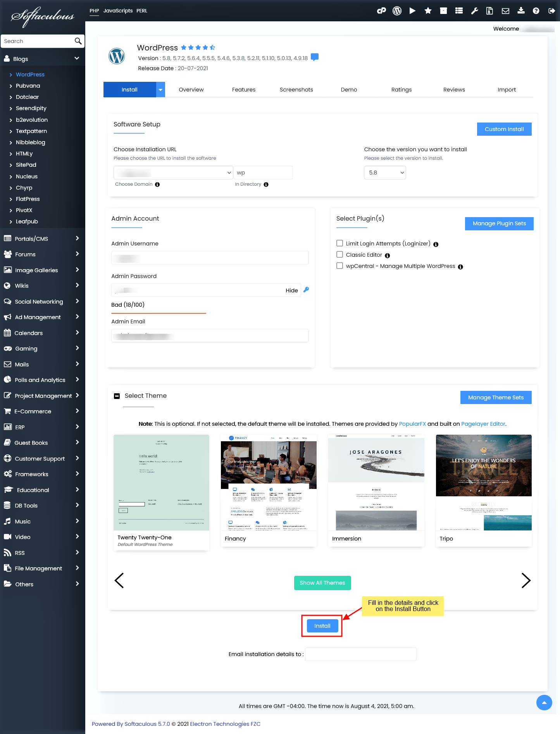Check the Classic Editor plugin box
Screen dimensions: 560x734
[339, 254]
